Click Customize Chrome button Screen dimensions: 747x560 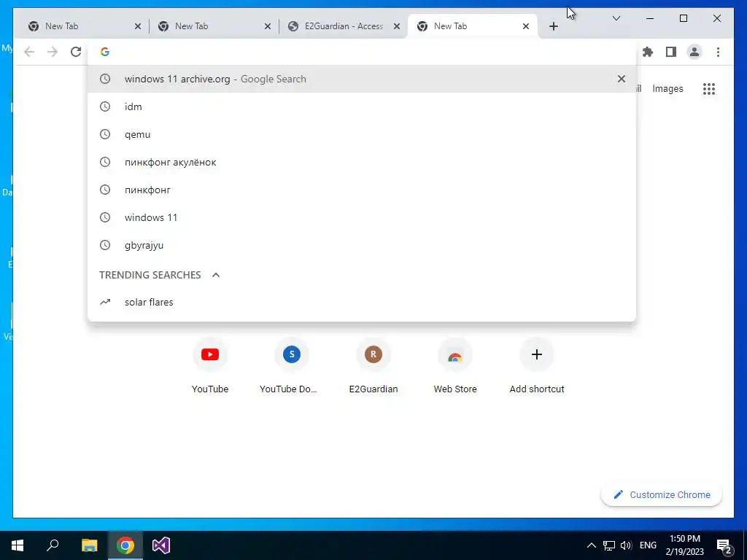click(x=661, y=495)
